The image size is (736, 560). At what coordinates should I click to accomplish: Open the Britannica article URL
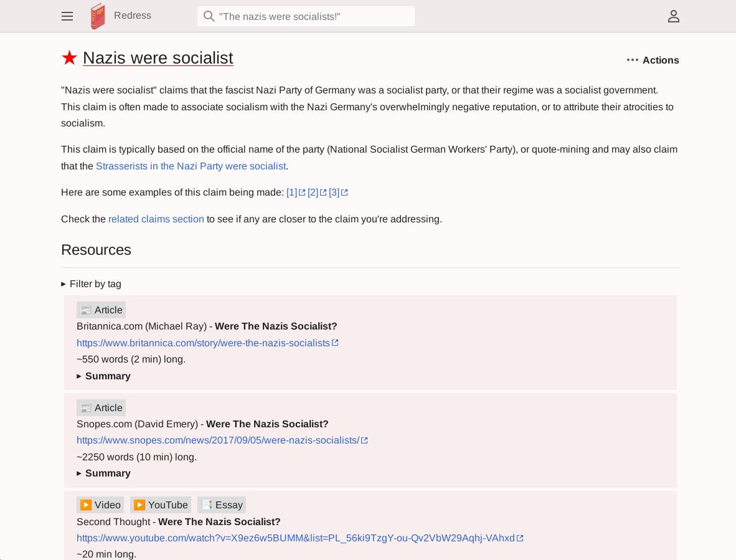click(203, 343)
